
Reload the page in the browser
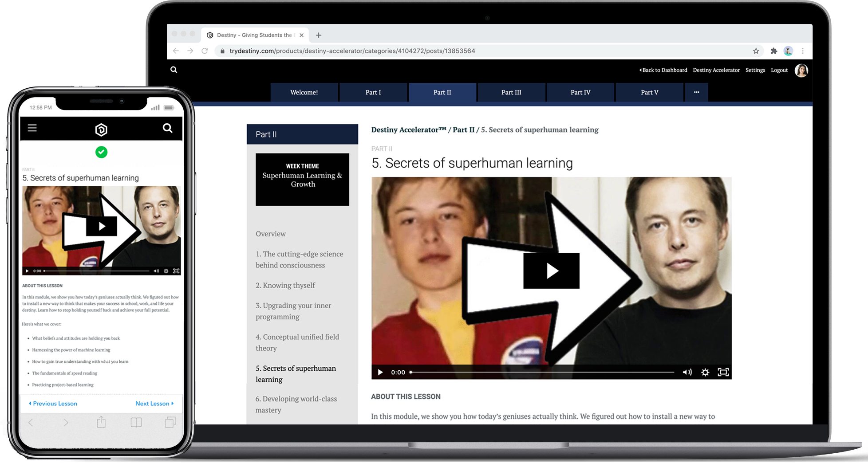[205, 51]
